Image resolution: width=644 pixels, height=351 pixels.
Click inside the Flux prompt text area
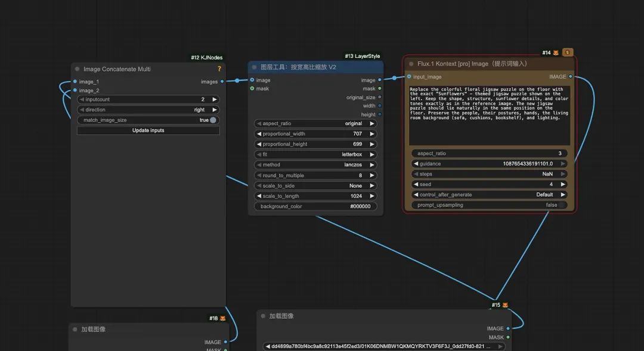tap(489, 116)
